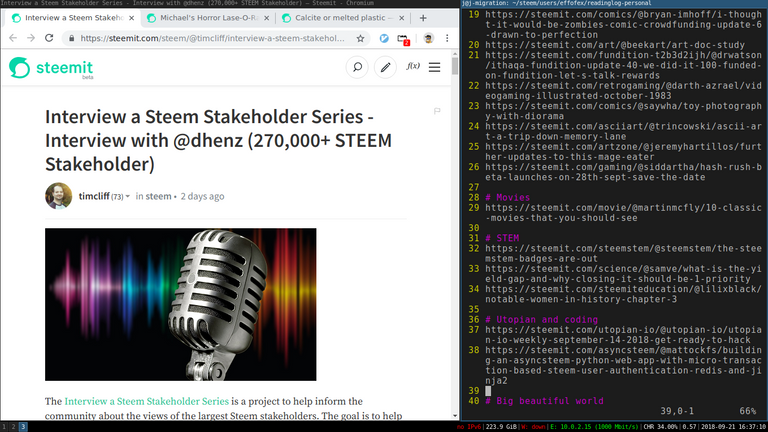Click the site lock security icon
This screenshot has height=432, width=768.
point(72,38)
